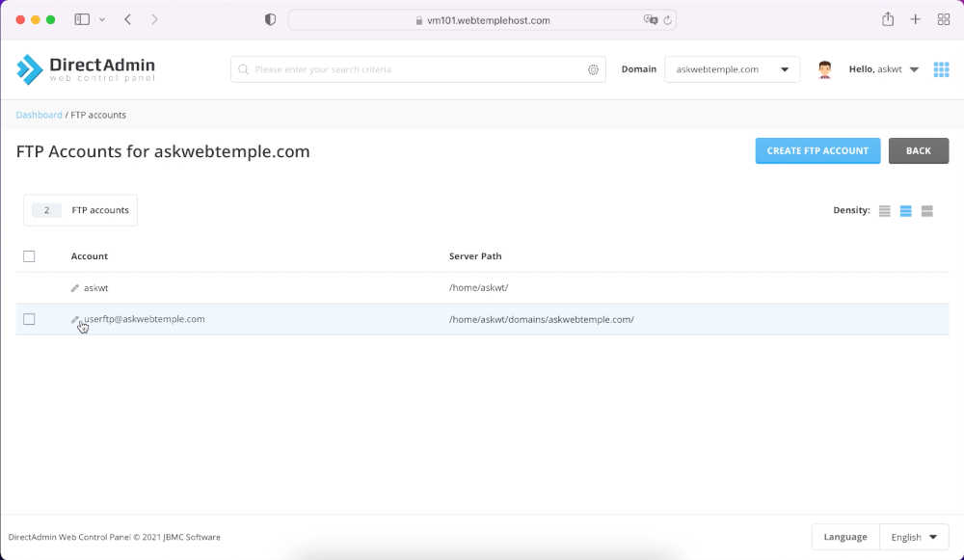
Task: Click the address bar URL vm101.webtemplehost.com
Action: [x=488, y=20]
